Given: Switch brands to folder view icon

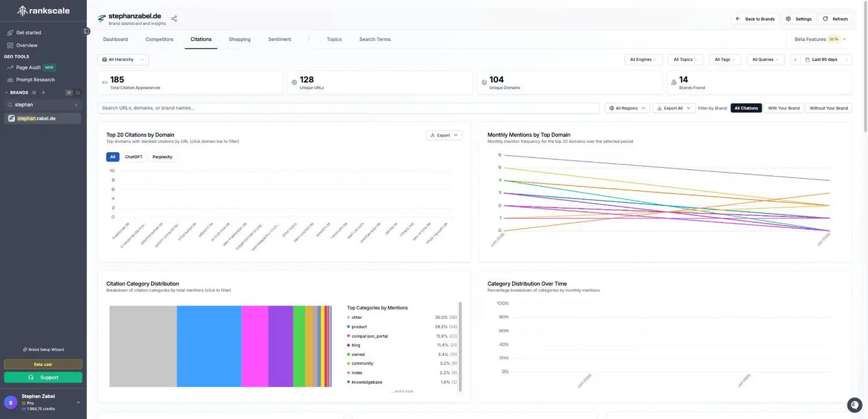Looking at the screenshot, I should (x=78, y=93).
